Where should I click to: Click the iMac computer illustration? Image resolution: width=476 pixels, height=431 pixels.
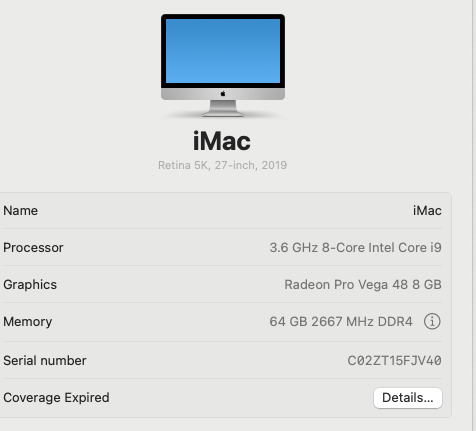223,65
